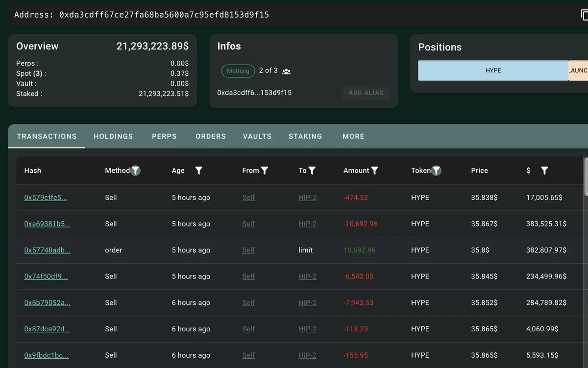Image resolution: width=588 pixels, height=368 pixels.
Task: Click the Hash column header
Action: 32,170
